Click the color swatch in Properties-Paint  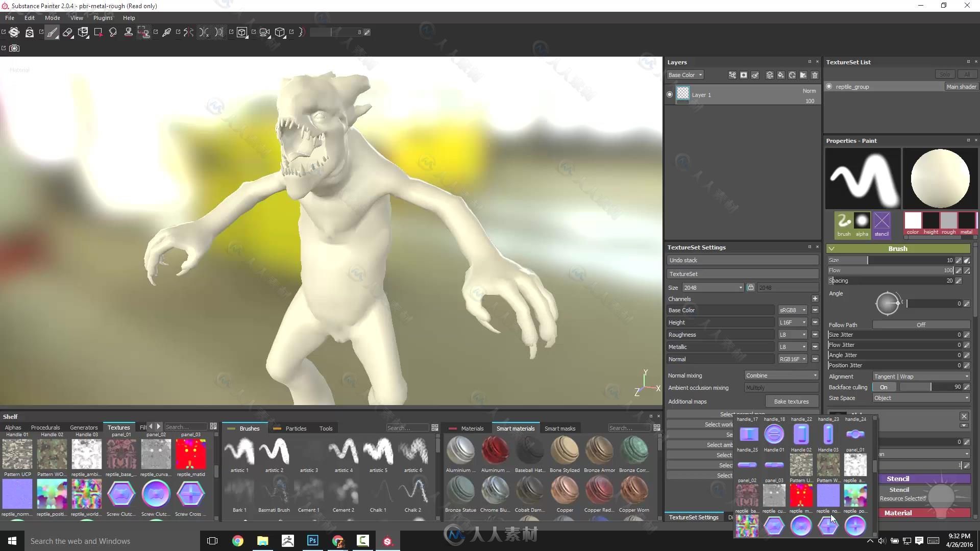[x=913, y=220]
